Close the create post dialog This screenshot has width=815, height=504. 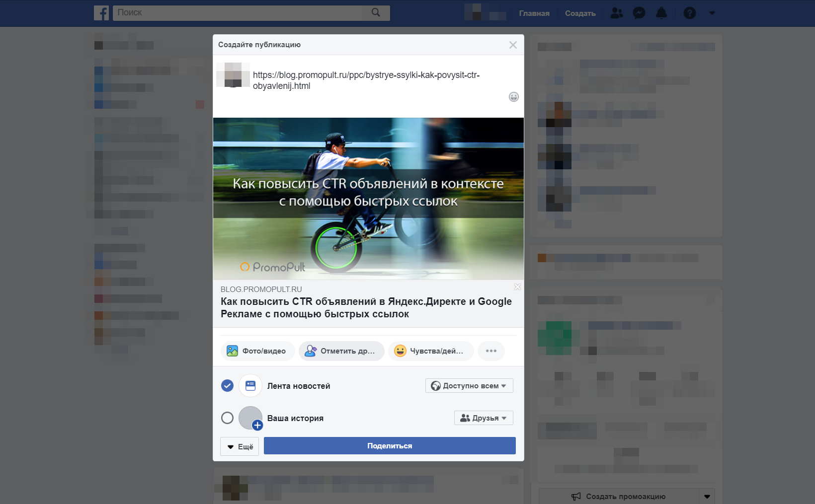click(x=513, y=45)
